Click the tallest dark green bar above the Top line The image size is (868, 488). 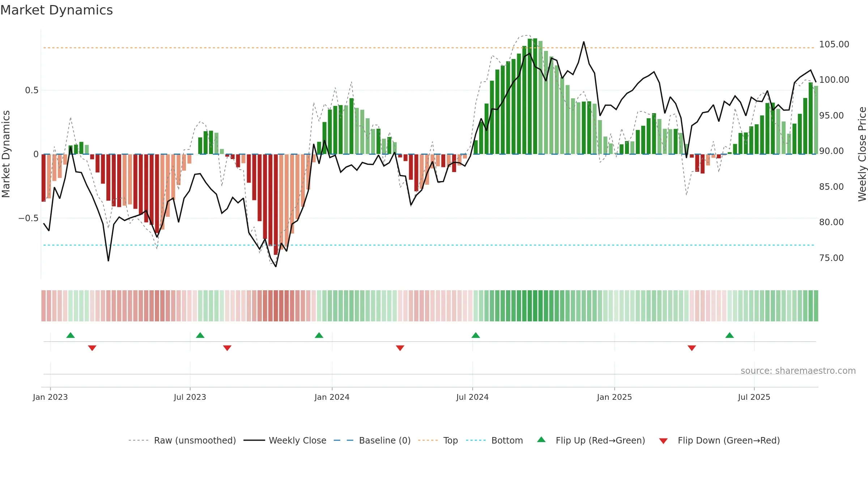pos(535,96)
